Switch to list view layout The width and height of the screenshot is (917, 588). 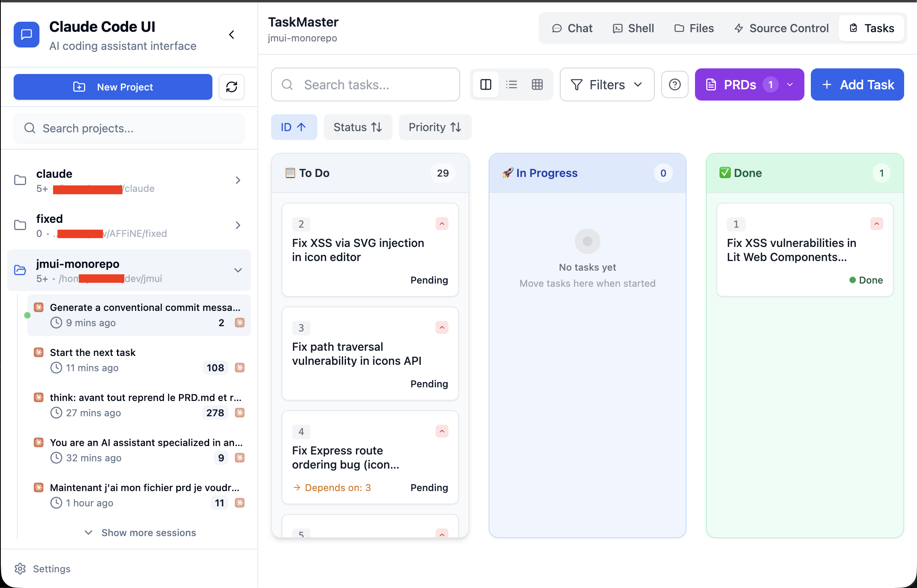point(512,84)
